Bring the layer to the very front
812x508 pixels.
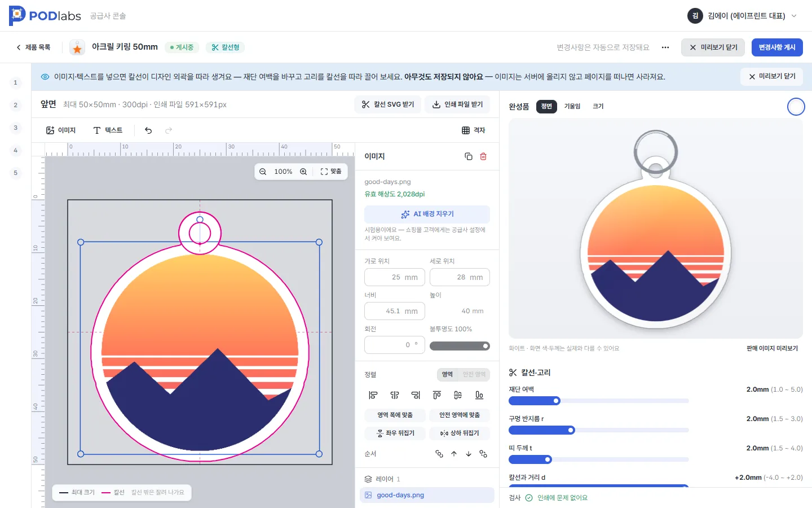click(439, 454)
